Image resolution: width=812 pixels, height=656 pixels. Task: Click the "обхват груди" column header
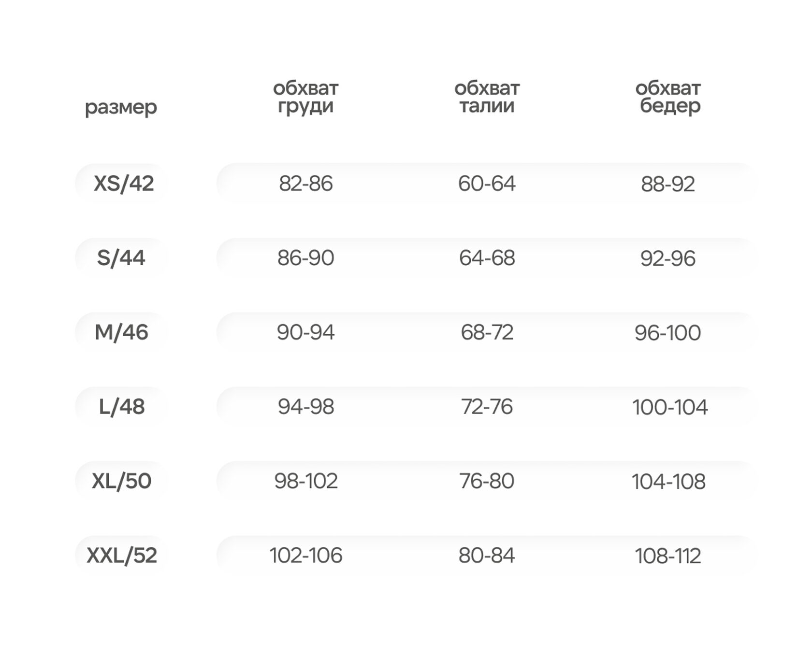[305, 97]
